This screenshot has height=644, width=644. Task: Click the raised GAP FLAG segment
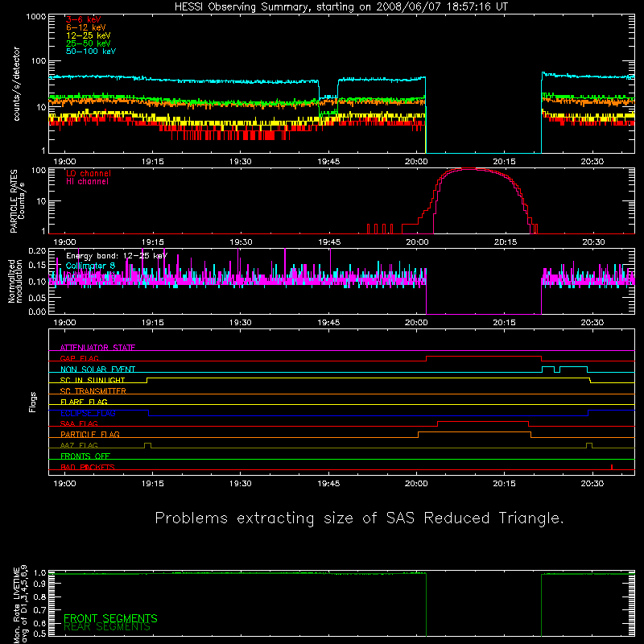(x=484, y=357)
